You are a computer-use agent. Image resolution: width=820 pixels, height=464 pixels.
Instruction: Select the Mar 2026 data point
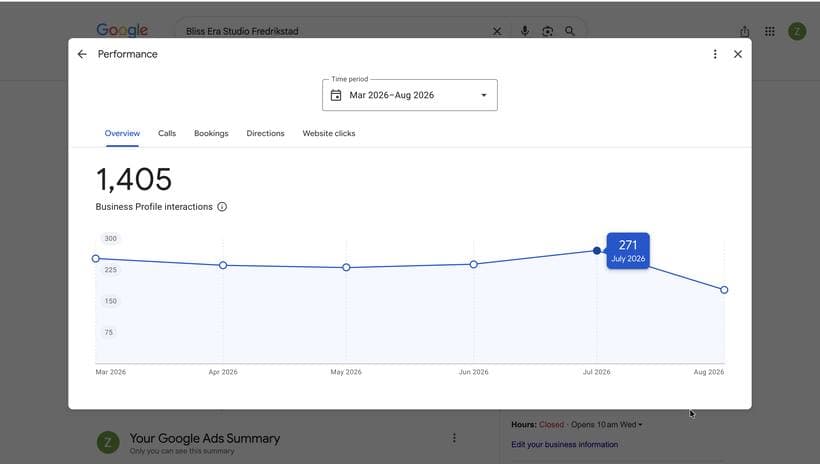click(96, 258)
